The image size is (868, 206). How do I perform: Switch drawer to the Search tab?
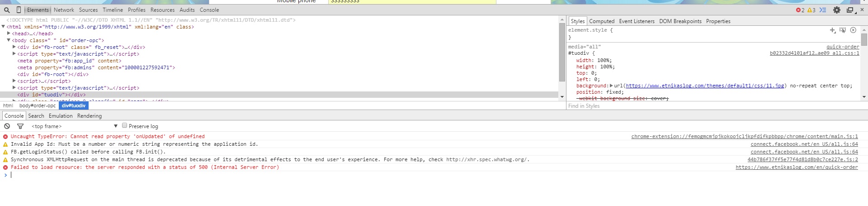coord(36,116)
